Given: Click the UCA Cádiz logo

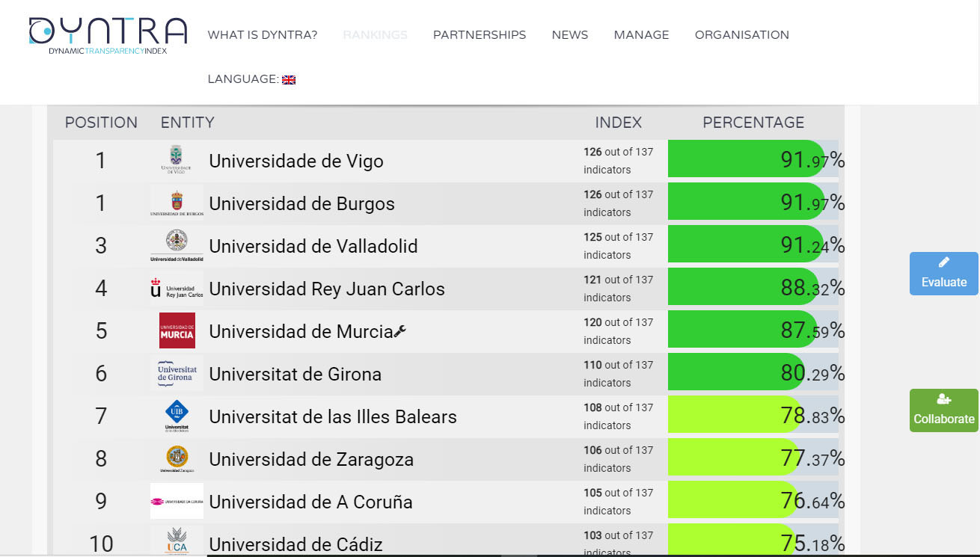Looking at the screenshot, I should coord(177,541).
